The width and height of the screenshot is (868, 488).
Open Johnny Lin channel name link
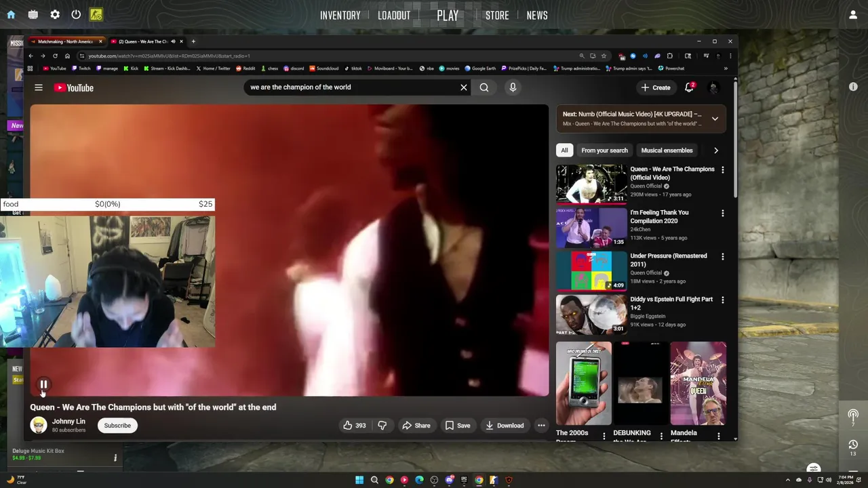[x=68, y=422]
